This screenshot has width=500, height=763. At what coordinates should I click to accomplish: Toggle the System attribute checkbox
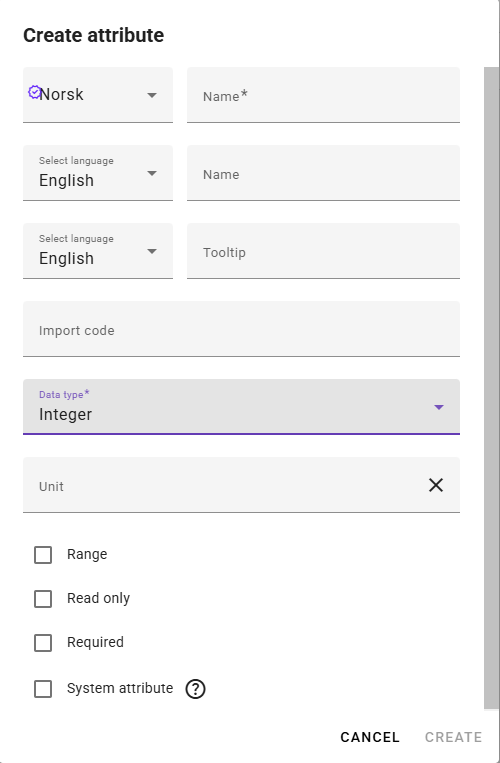click(43, 689)
